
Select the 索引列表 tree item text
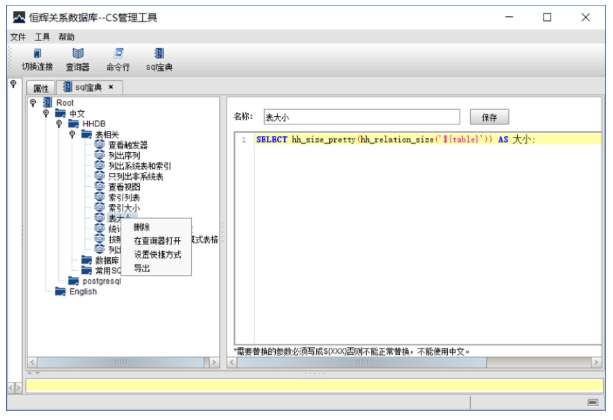pyautogui.click(x=124, y=197)
